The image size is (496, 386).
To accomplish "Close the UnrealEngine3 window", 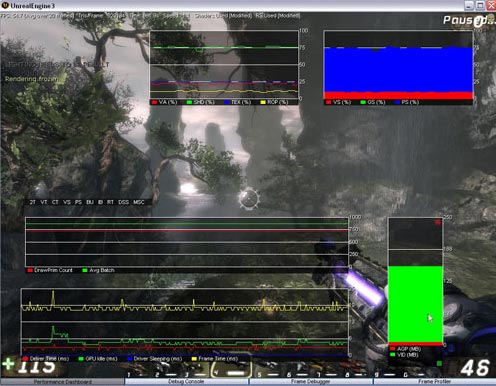I will pyautogui.click(x=491, y=5).
